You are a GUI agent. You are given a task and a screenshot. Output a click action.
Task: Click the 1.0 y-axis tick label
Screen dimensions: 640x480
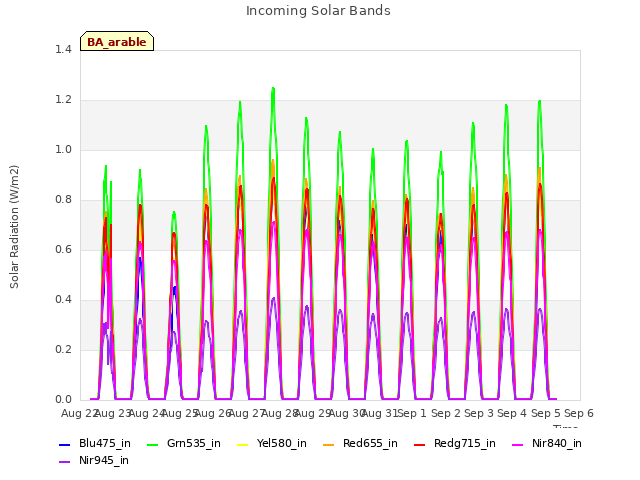tap(63, 149)
